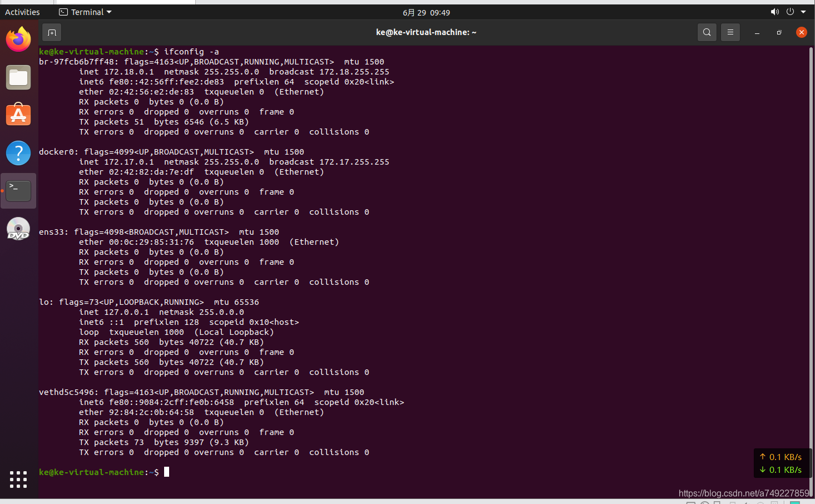Open the Terminal app menu

(85, 12)
